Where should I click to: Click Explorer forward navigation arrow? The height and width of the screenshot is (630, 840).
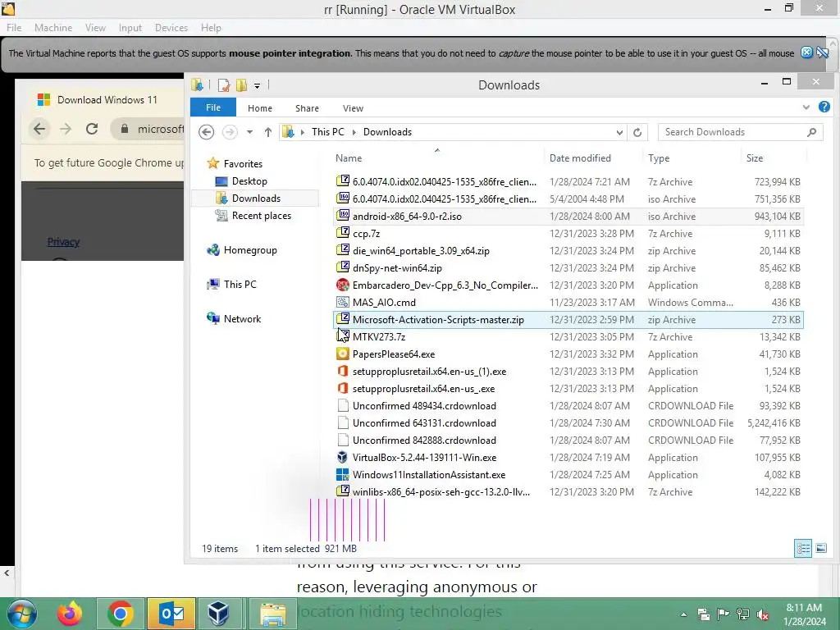230,132
